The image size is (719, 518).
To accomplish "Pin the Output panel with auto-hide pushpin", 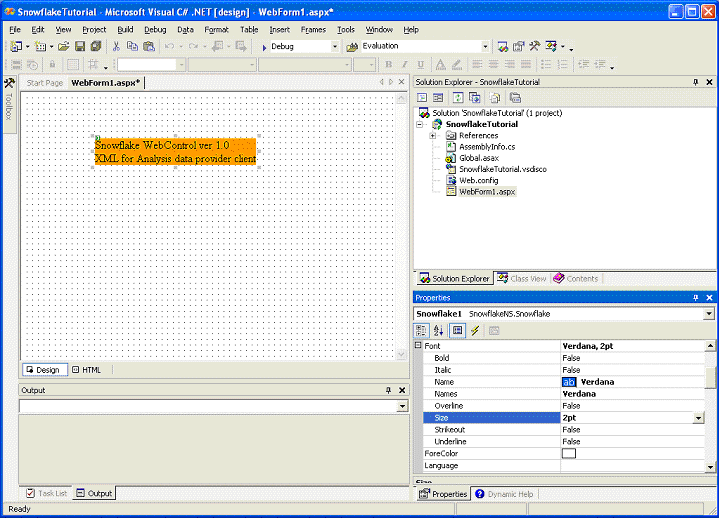I will click(388, 390).
